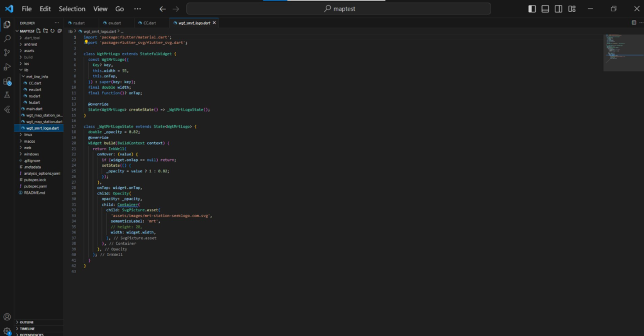Viewport: 644px width, 336px height.
Task: Open the Extensions view
Action: point(7,81)
